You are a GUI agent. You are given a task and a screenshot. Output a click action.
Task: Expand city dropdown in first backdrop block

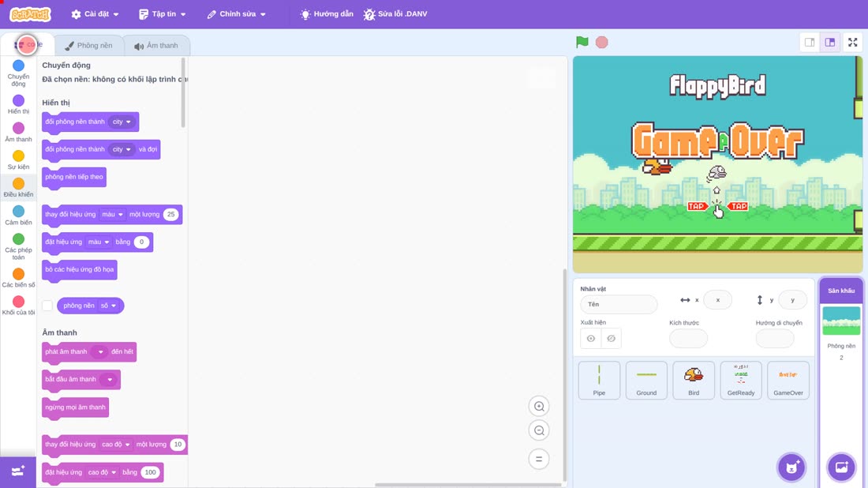point(122,122)
